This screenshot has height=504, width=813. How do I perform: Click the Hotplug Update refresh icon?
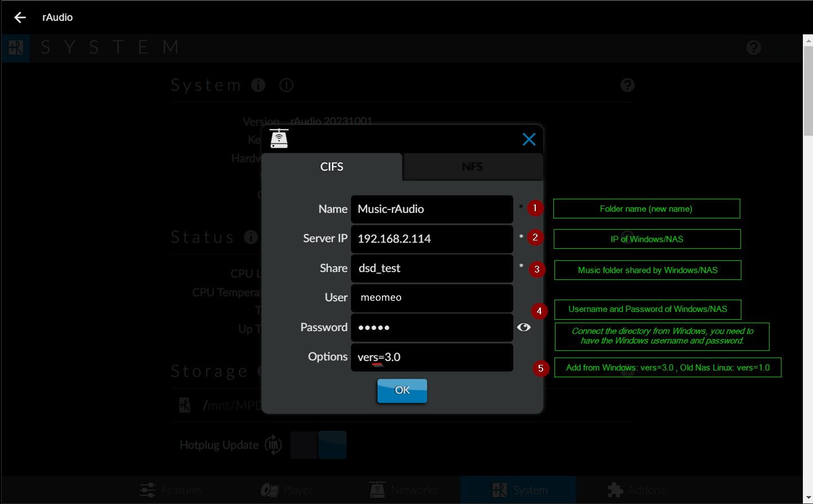click(273, 445)
